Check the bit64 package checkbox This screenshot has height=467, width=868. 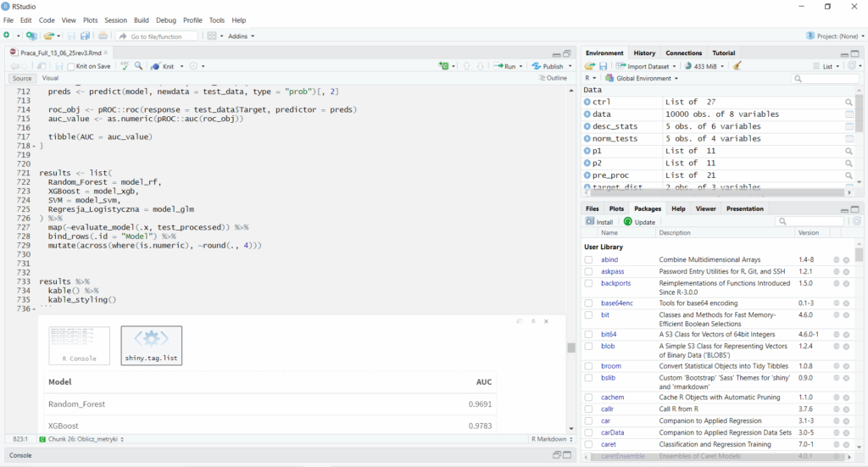pyautogui.click(x=588, y=335)
